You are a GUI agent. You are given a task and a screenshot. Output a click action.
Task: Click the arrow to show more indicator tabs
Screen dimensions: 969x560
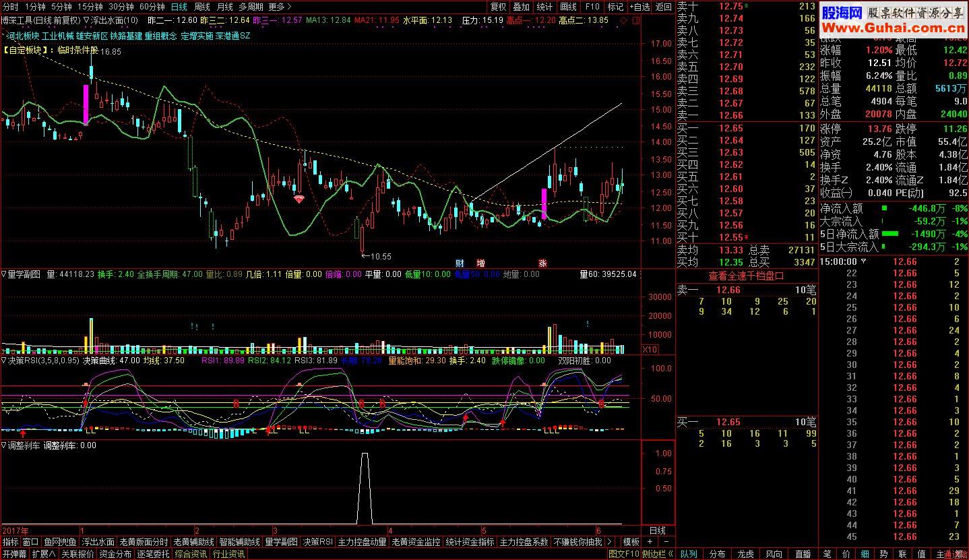610,542
